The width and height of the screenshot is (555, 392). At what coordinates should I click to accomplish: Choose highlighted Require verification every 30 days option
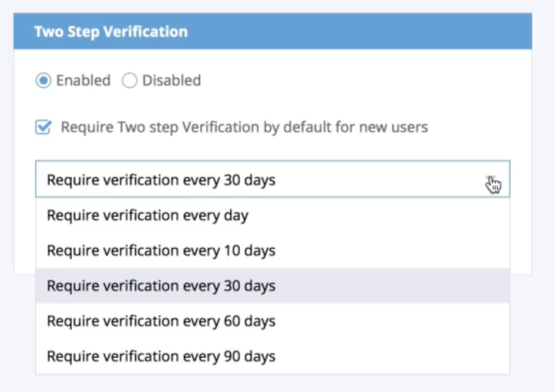(x=272, y=286)
